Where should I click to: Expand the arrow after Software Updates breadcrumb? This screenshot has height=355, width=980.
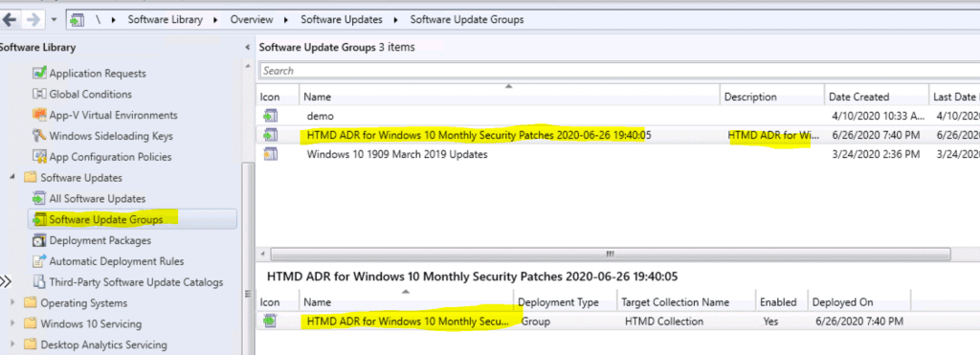[395, 19]
